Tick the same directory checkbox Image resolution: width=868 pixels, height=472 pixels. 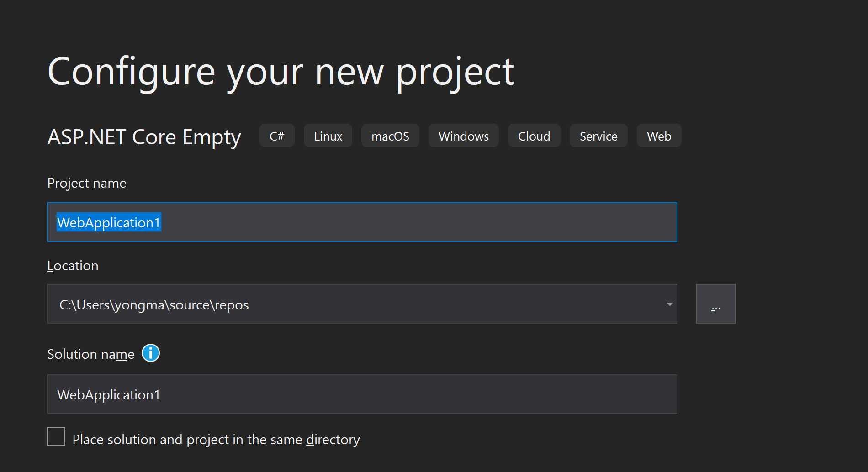tap(56, 437)
